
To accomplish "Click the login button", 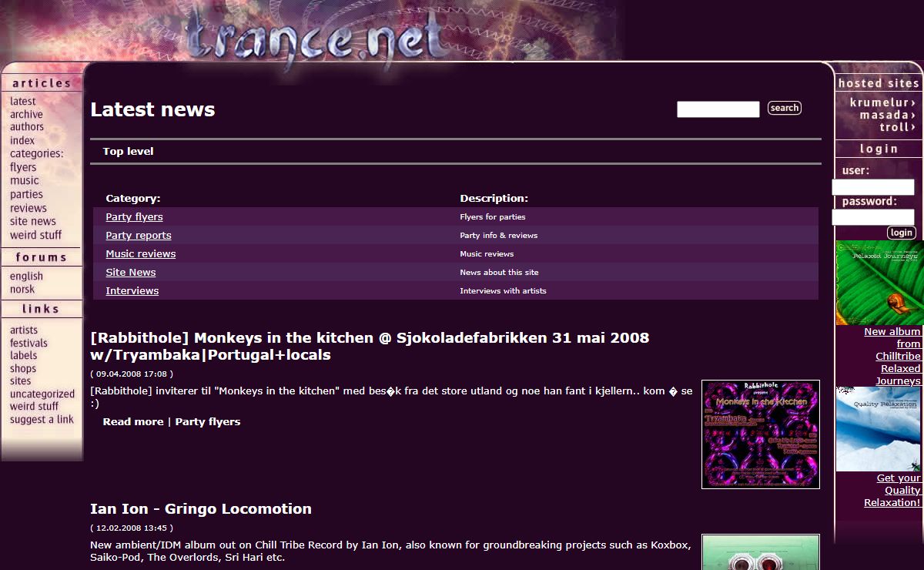I will [901, 233].
